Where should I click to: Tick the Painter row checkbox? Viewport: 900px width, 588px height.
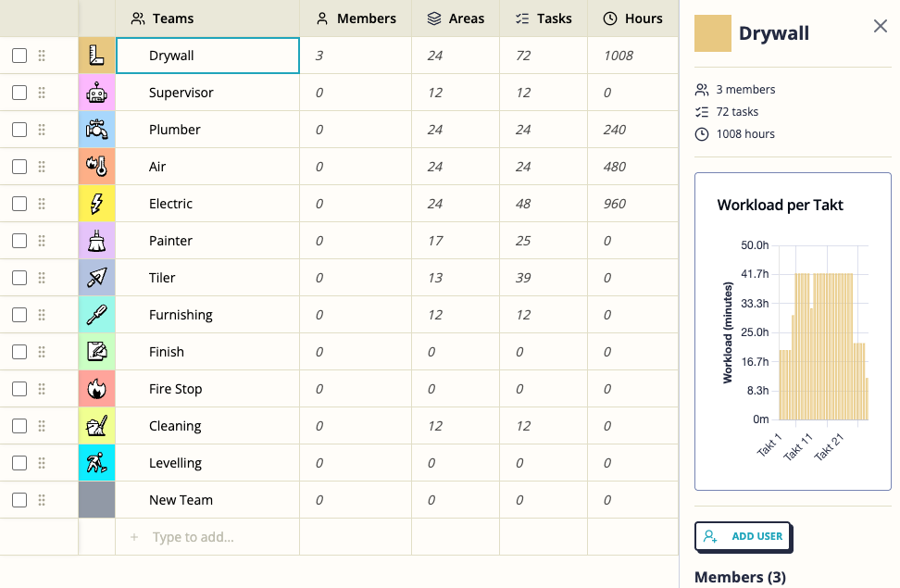point(19,241)
